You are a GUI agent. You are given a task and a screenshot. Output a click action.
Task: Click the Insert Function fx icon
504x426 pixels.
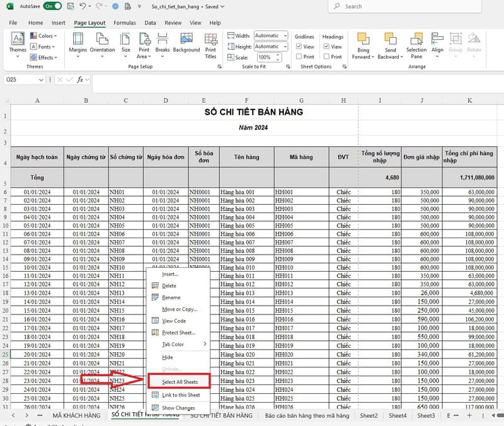click(x=80, y=79)
